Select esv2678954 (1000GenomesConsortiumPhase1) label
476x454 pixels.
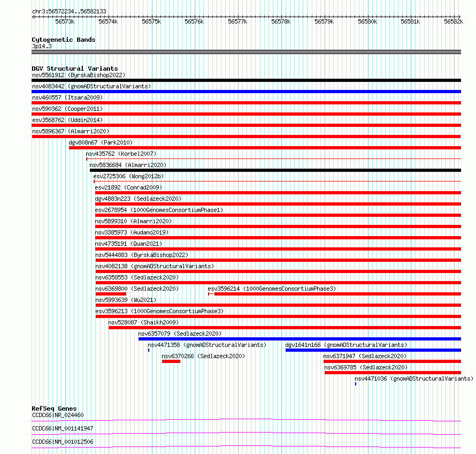point(159,210)
